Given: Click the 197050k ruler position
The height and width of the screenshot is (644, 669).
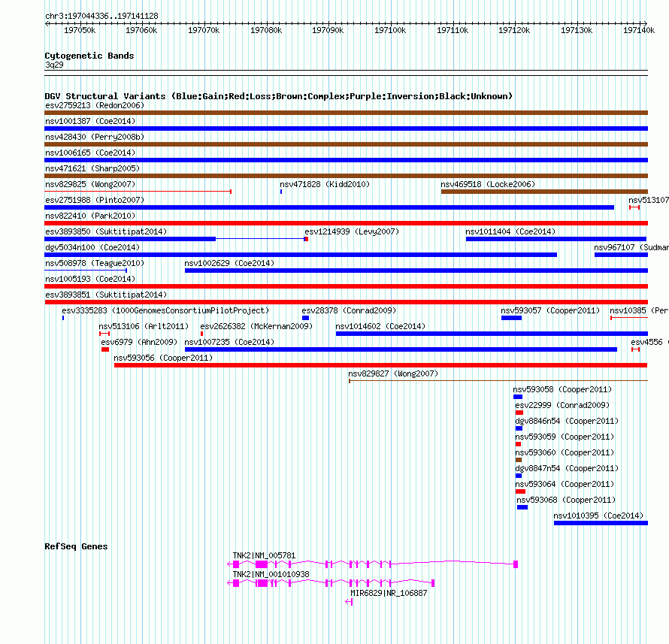Looking at the screenshot, I should (80, 30).
